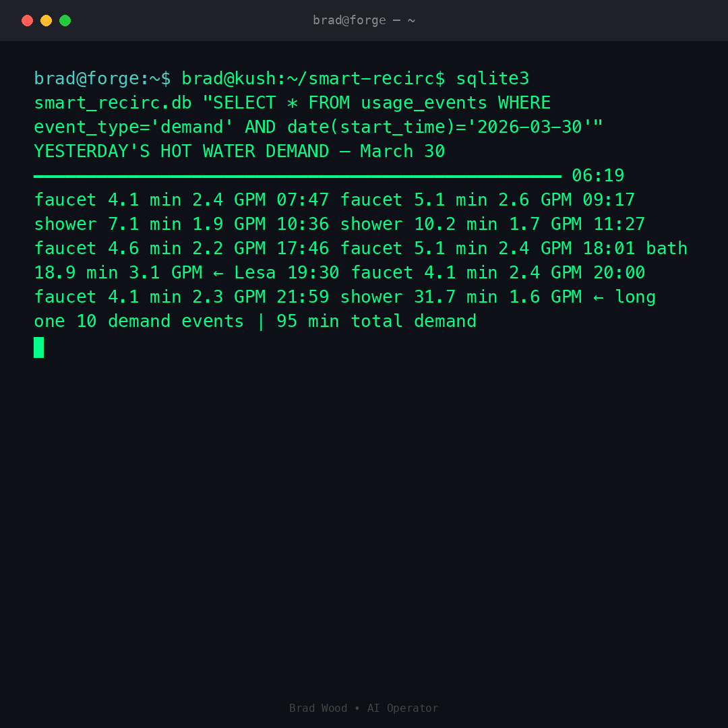Minimize the terminal with the yellow button
Image resolution: width=728 pixels, height=728 pixels.
pos(46,20)
